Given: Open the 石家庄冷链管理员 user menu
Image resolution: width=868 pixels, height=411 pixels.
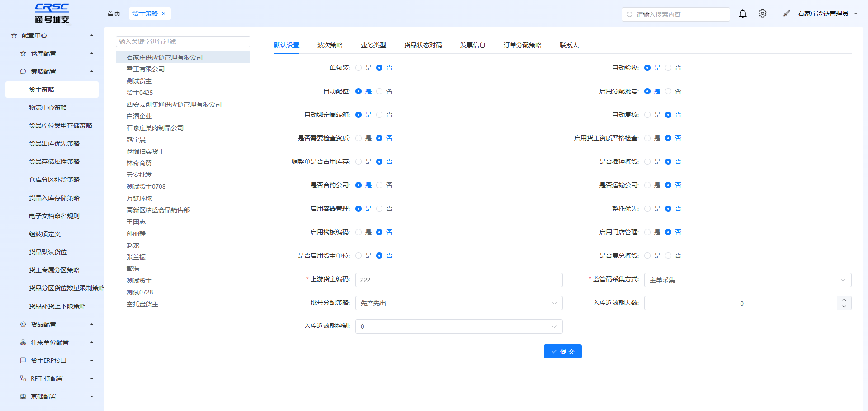Looking at the screenshot, I should pyautogui.click(x=827, y=14).
